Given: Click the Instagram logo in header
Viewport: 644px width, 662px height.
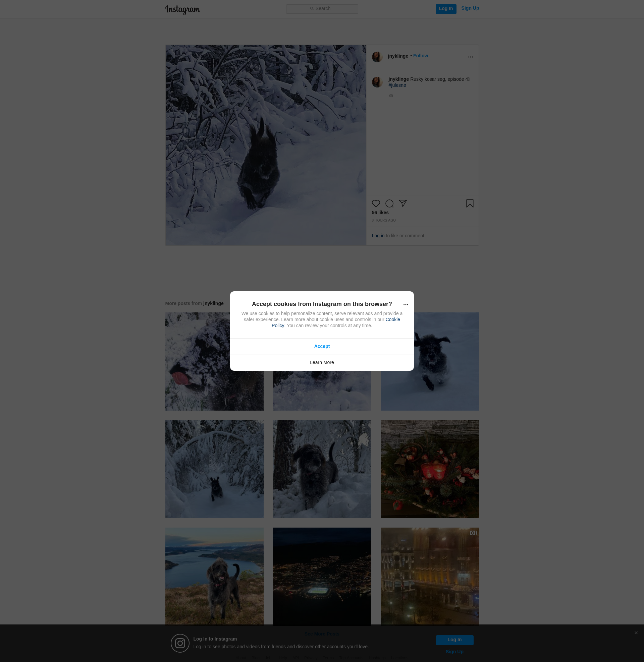Looking at the screenshot, I should tap(182, 9).
